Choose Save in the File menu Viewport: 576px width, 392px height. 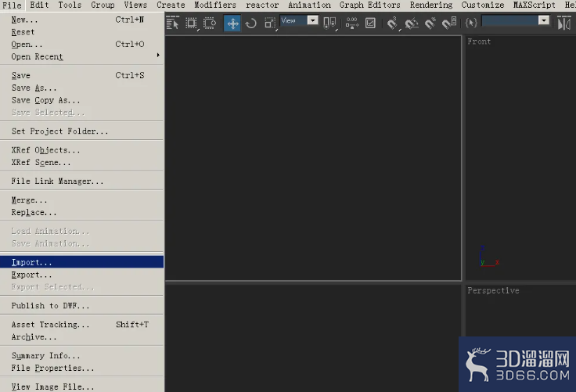[x=82, y=75]
